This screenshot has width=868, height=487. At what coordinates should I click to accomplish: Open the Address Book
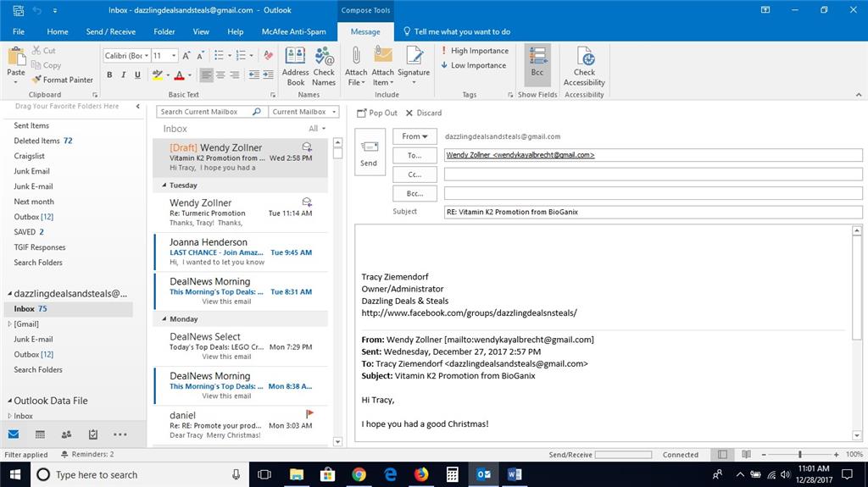click(295, 66)
